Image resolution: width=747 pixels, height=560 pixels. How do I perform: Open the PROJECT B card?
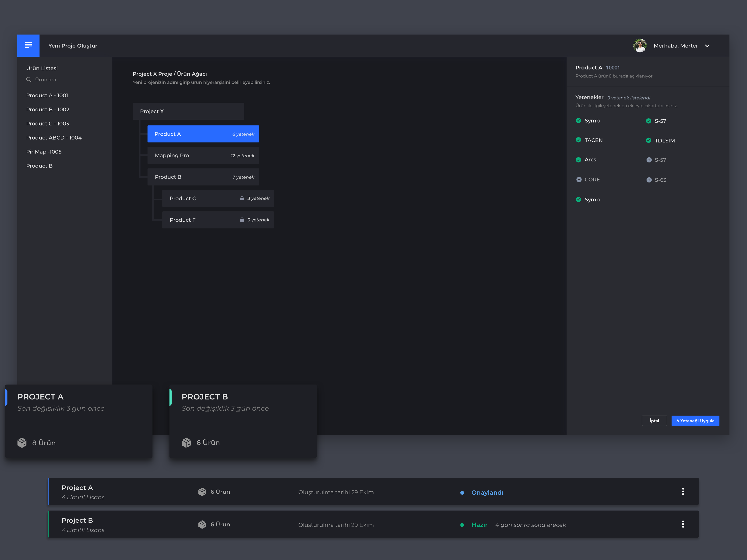[x=243, y=421]
